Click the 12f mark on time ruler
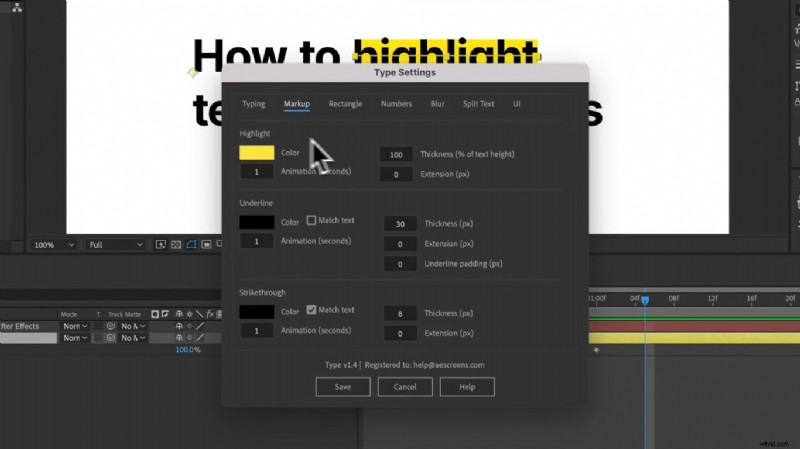The image size is (800, 449). click(713, 298)
